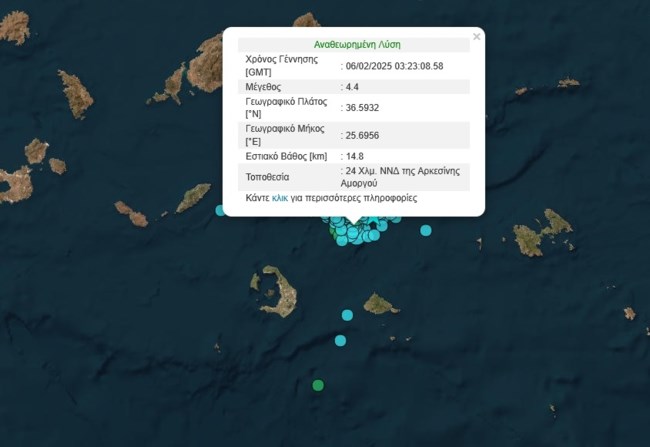Click the dense cyan marker cluster below the popup

[357, 232]
